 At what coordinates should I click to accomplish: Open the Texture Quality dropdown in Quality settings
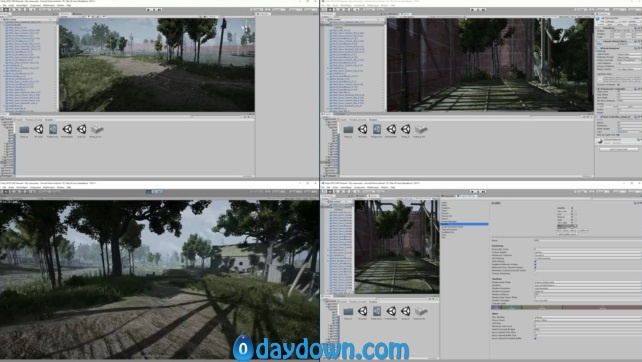pos(588,252)
